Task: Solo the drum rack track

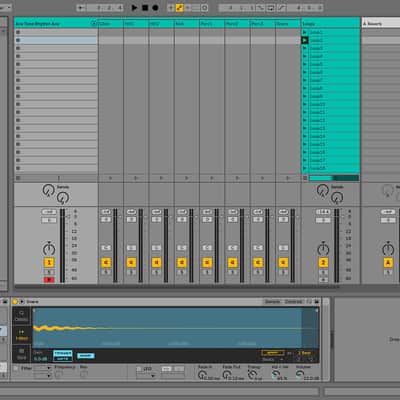Action: coord(49,272)
